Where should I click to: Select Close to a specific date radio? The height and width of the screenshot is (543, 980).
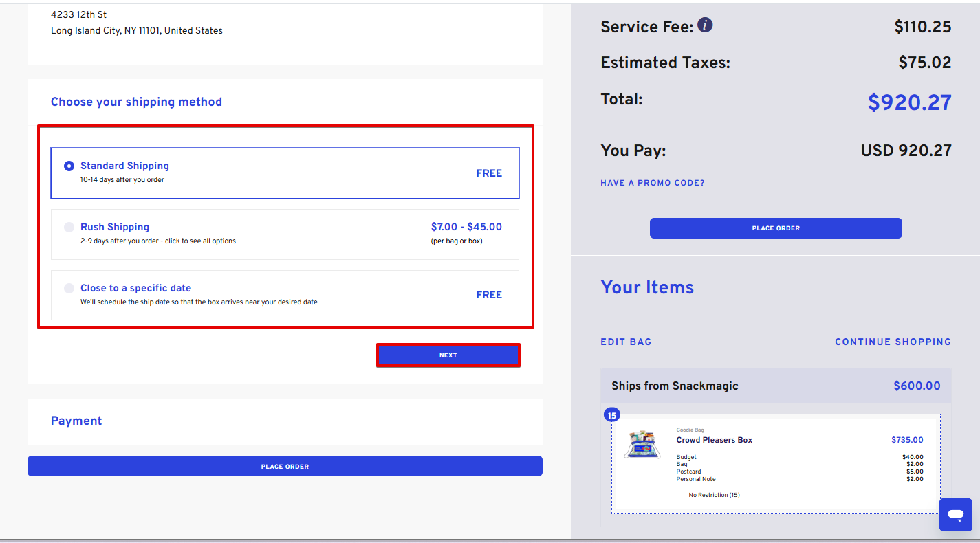[69, 288]
